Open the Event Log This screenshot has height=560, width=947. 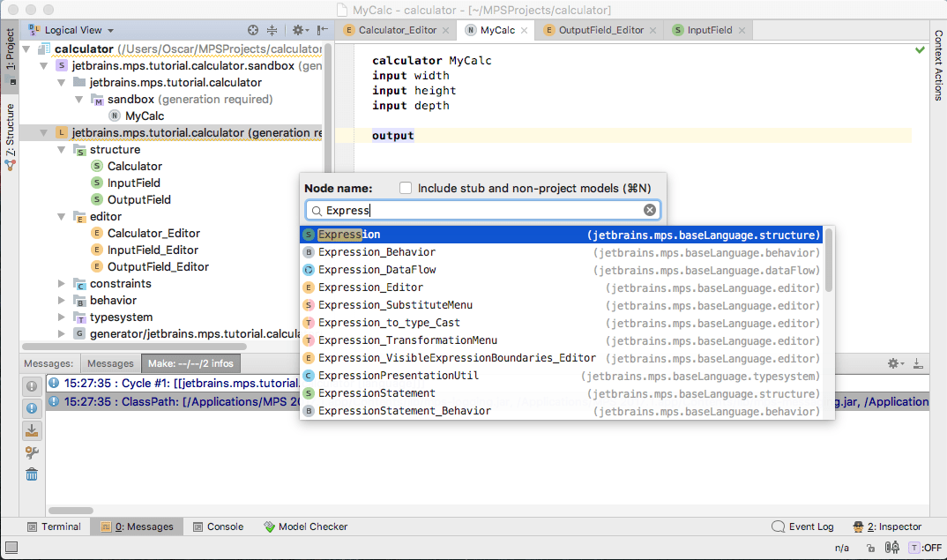coord(802,526)
